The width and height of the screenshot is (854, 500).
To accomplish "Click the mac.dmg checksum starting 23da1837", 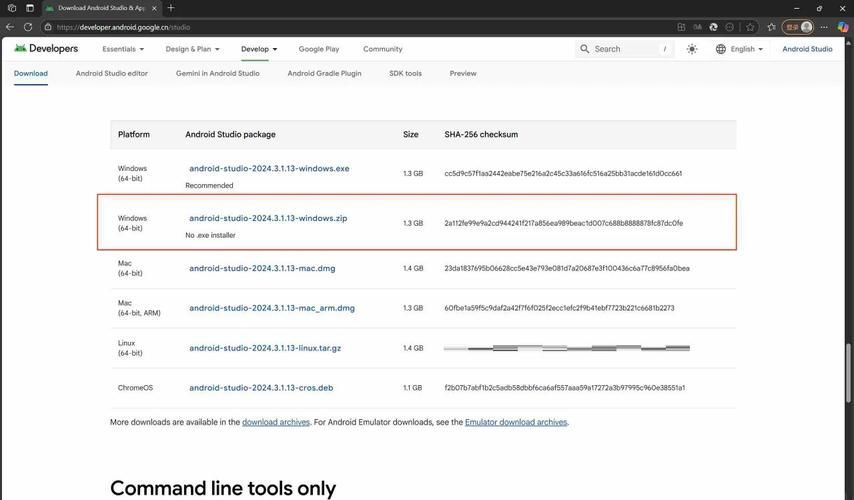I will 567,269.
